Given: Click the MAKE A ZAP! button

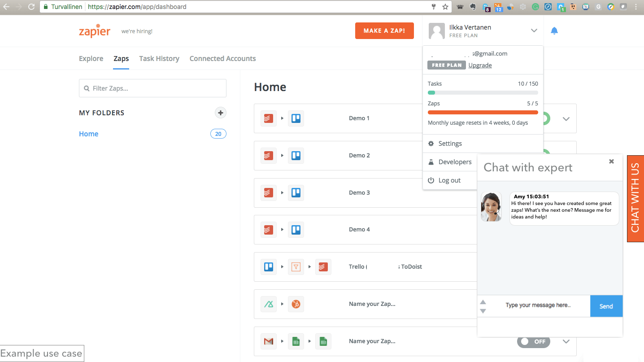Looking at the screenshot, I should click(384, 31).
